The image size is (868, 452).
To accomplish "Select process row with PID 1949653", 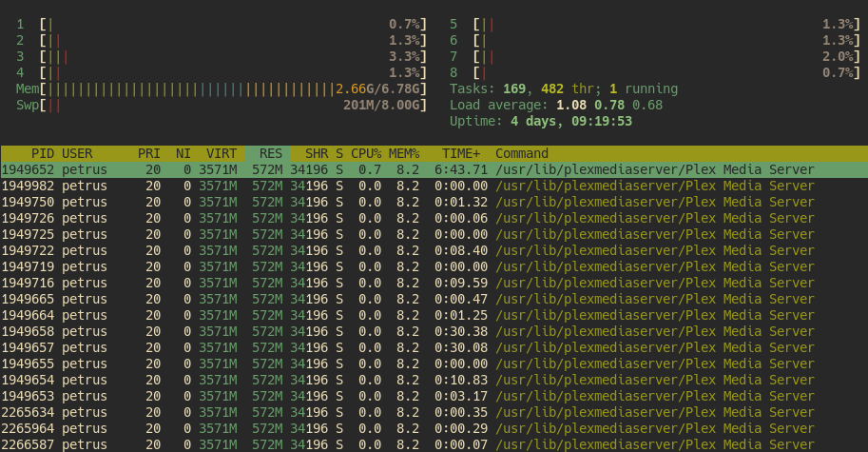I will [434, 396].
